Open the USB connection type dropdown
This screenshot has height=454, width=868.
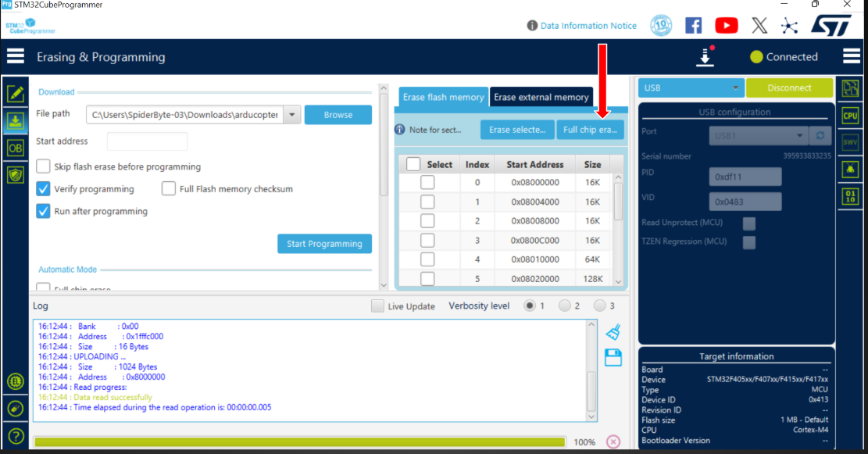[x=691, y=88]
